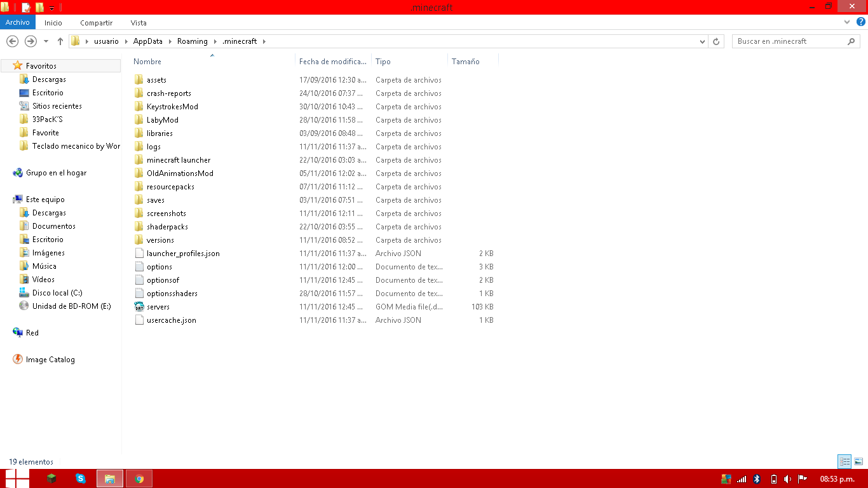Image resolution: width=868 pixels, height=488 pixels.
Task: Select the servers DAT file icon
Action: 140,307
